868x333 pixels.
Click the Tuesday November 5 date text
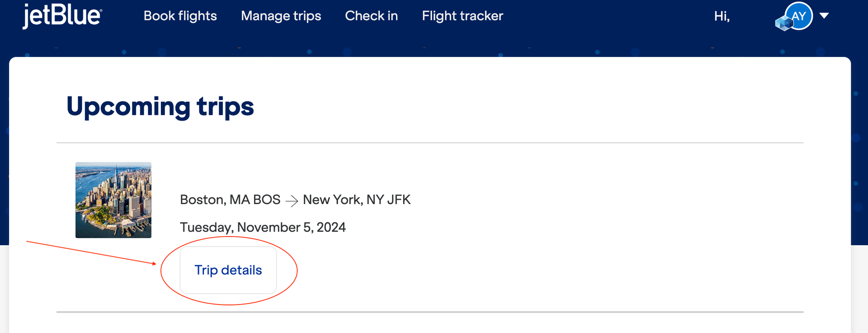262,227
